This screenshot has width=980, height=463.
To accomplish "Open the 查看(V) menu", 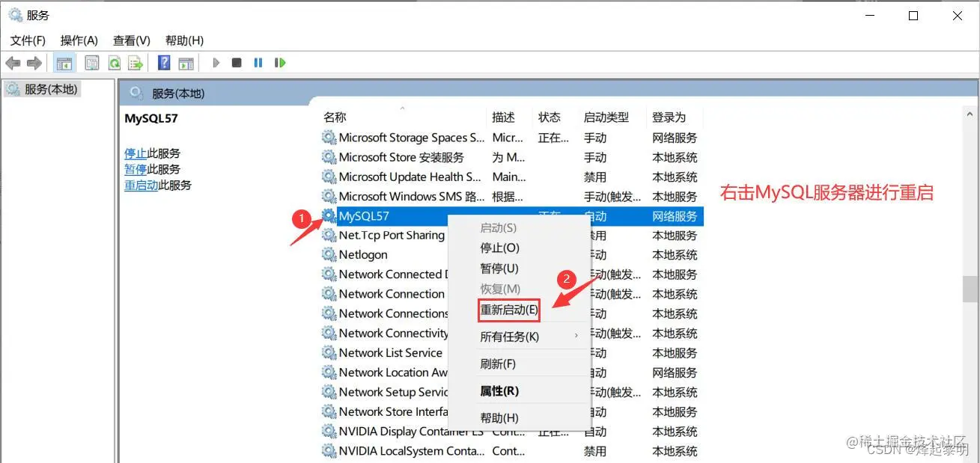I will tap(132, 40).
